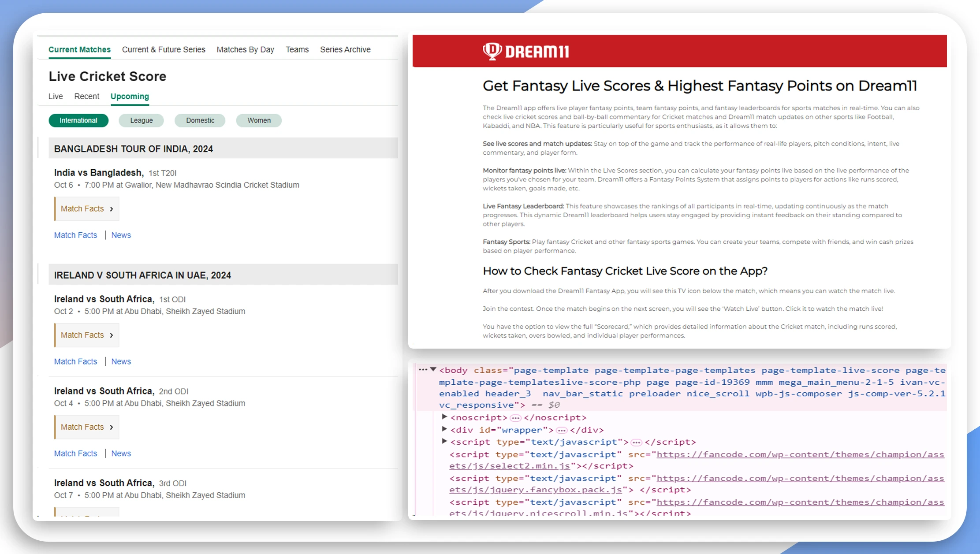Viewport: 980px width, 554px height.
Task: Toggle the Domestic filter pill
Action: click(x=200, y=120)
